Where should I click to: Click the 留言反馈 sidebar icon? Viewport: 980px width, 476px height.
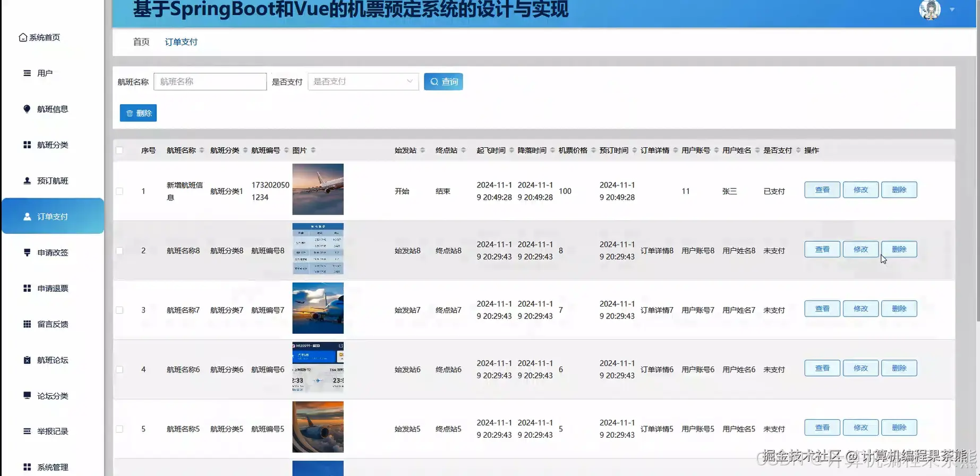click(x=27, y=324)
